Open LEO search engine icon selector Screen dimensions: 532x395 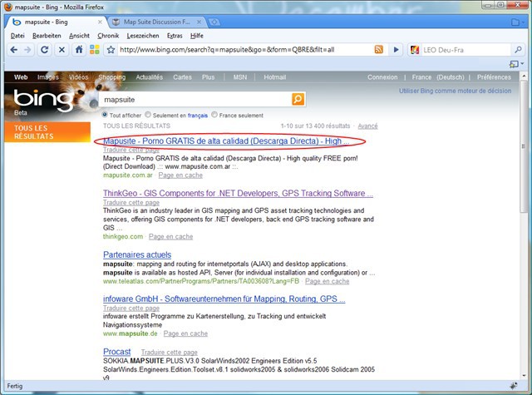coord(414,50)
